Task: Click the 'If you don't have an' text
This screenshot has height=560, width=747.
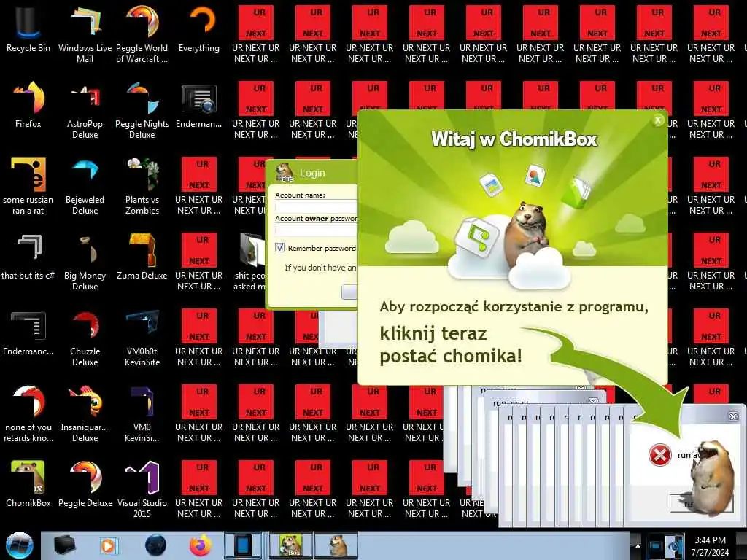Action: pos(320,268)
